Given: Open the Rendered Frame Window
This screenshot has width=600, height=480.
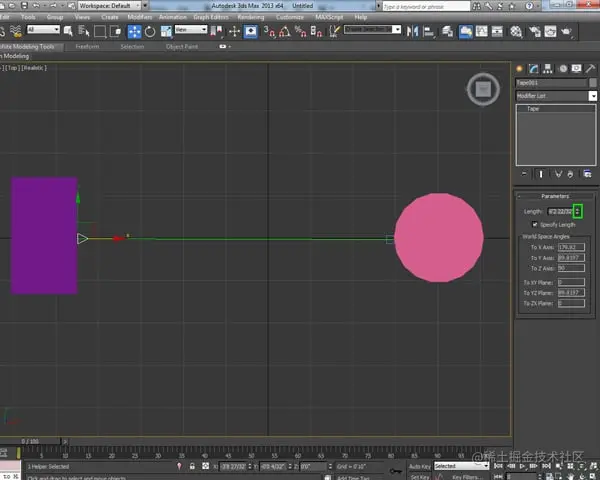Looking at the screenshot, I should (550, 31).
